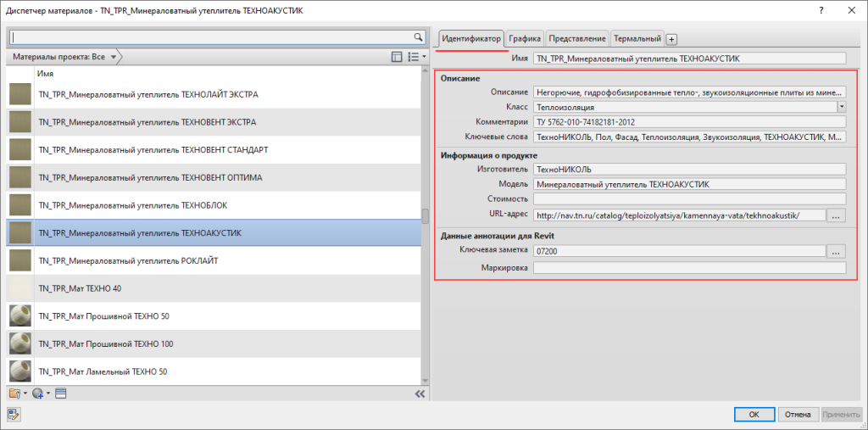The height and width of the screenshot is (430, 868).
Task: Click the Ключевые слова input field
Action: tap(690, 137)
